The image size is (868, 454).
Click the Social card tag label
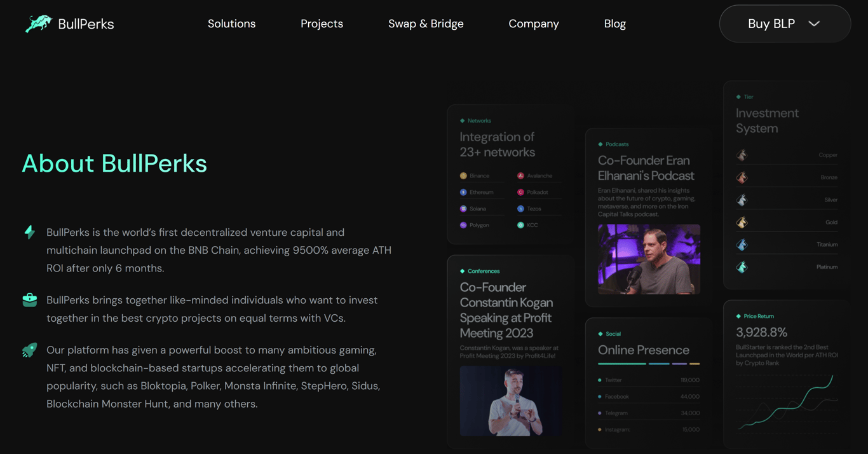613,334
